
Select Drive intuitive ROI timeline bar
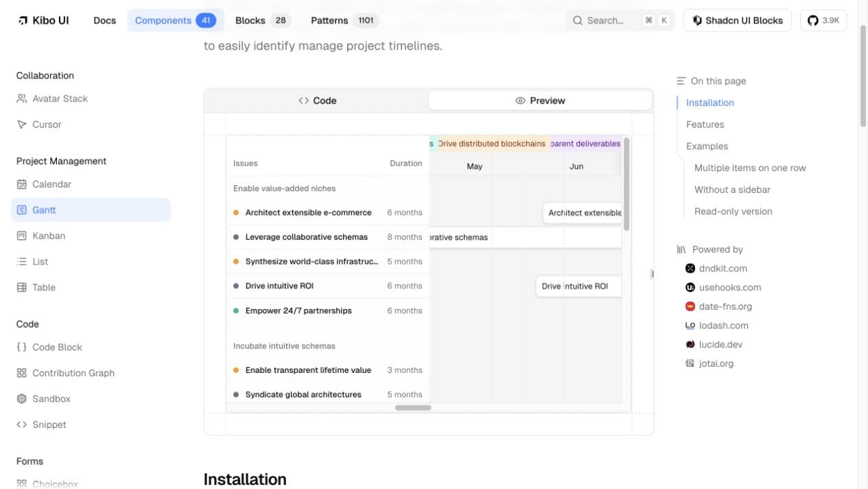(x=578, y=286)
